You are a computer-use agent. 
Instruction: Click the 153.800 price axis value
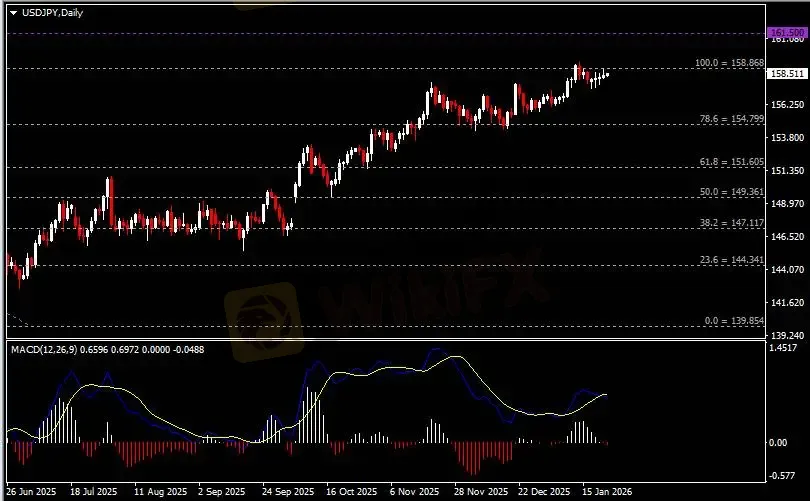click(787, 138)
